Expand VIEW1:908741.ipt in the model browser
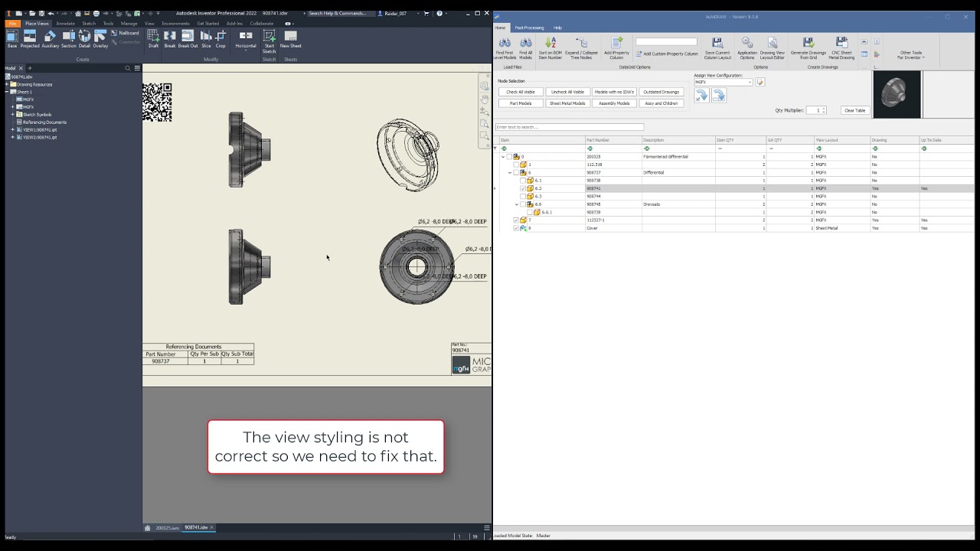This screenshot has width=980, height=551. (x=13, y=130)
